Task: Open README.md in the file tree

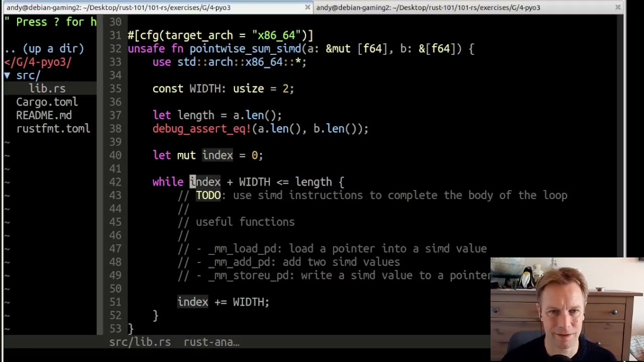Action: coord(44,115)
